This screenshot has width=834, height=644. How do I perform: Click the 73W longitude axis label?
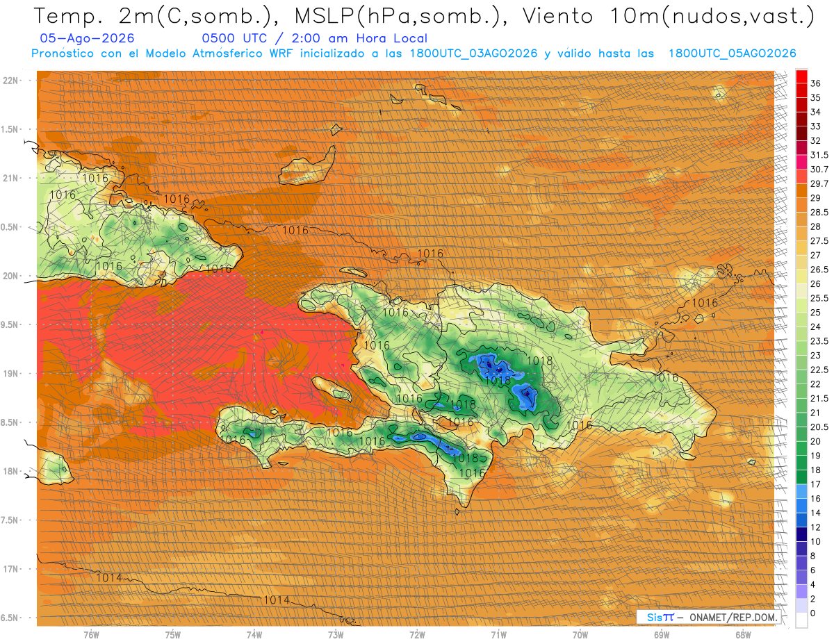pyautogui.click(x=336, y=634)
